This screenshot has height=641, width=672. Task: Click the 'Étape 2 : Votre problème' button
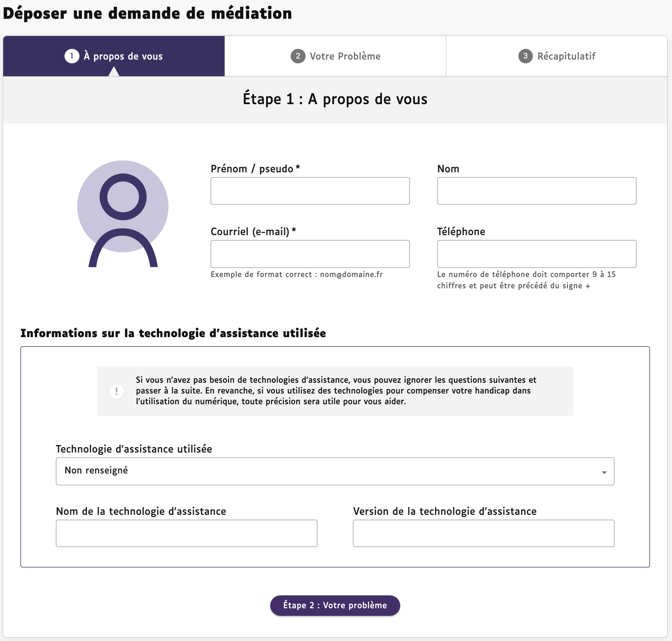[x=335, y=605]
